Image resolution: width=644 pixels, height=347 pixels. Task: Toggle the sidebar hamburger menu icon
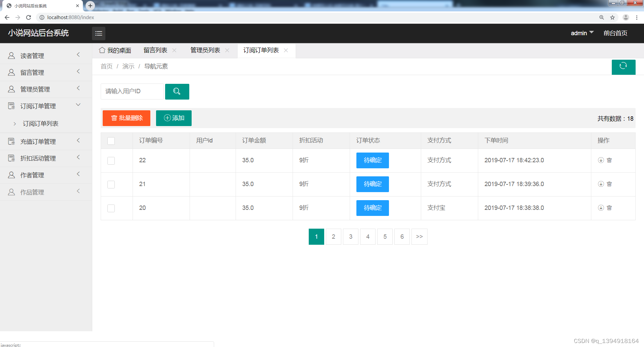point(99,33)
